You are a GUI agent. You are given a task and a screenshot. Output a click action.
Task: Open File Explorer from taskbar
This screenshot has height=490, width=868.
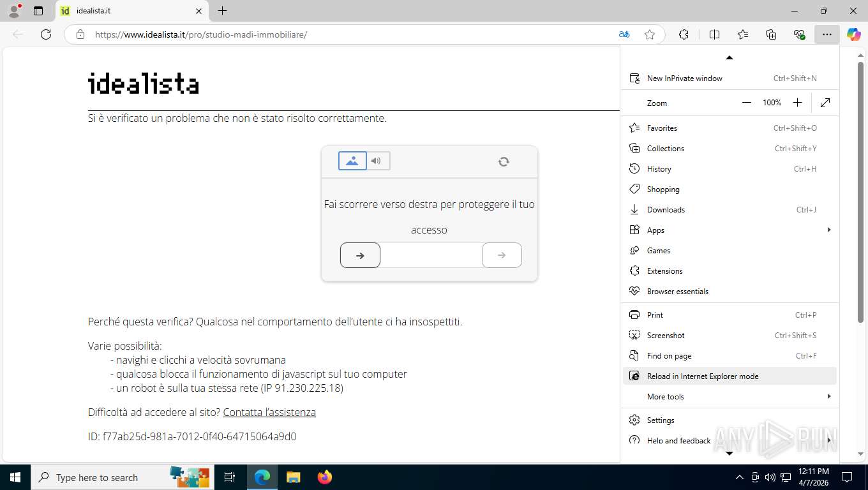(x=293, y=477)
